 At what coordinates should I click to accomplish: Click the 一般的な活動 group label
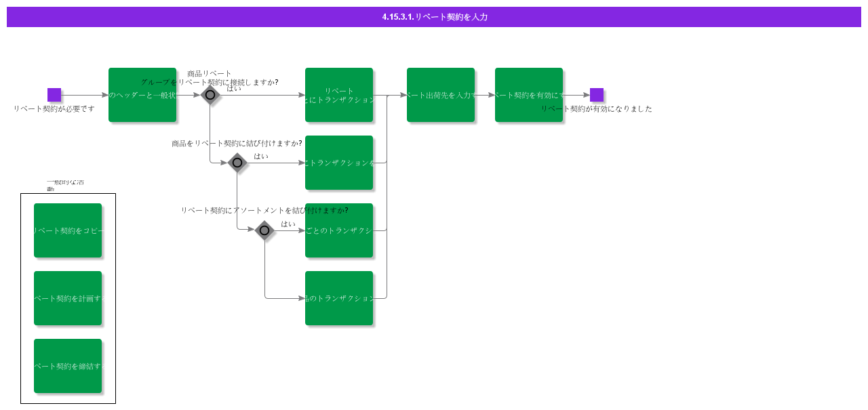tap(65, 186)
